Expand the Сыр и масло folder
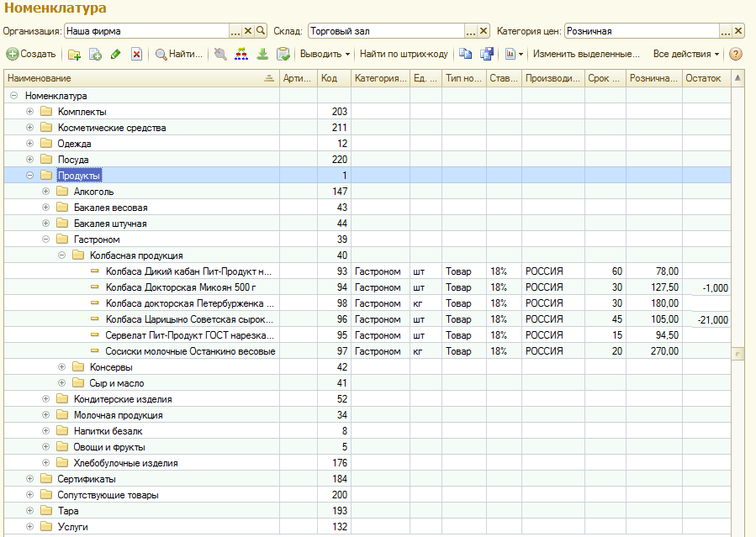 tap(61, 383)
